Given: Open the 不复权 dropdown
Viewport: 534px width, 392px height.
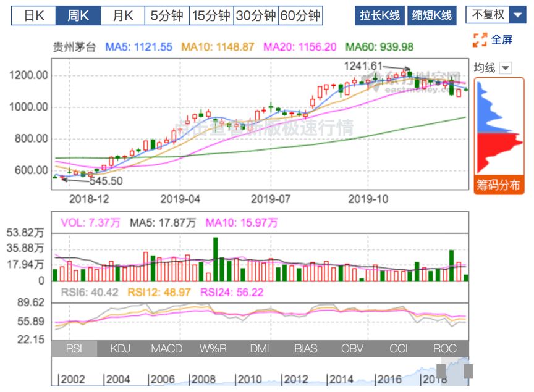Looking at the screenshot, I should (496, 15).
